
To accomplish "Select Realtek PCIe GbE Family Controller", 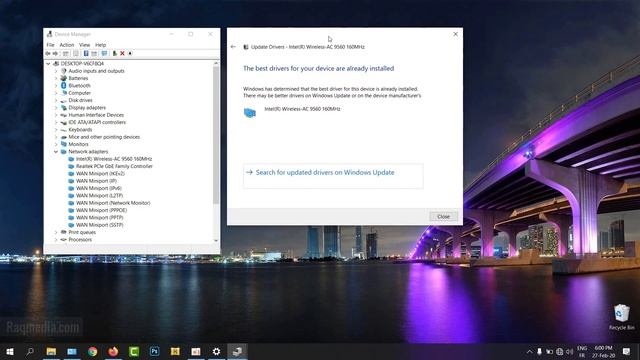I will [114, 167].
